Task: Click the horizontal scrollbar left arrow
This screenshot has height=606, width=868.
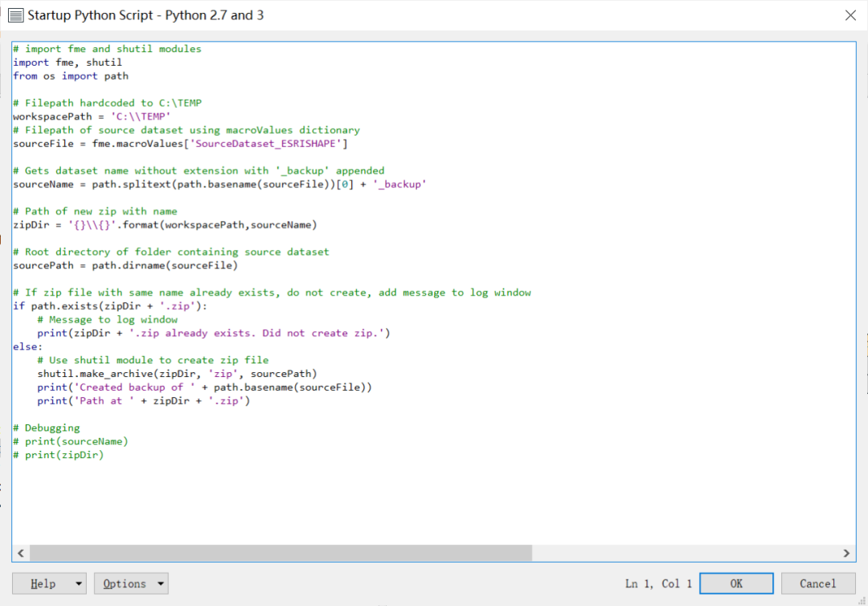Action: [21, 553]
